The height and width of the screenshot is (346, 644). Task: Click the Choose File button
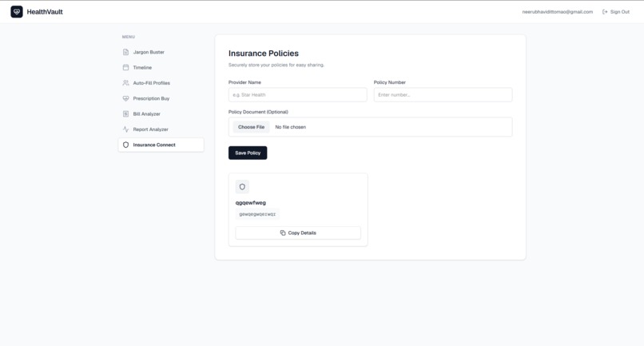(252, 127)
